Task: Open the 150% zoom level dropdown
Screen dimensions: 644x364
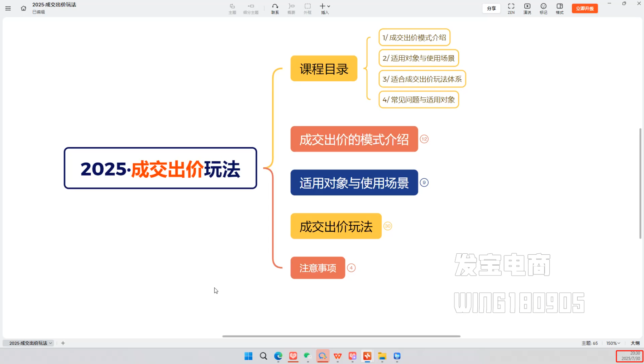Action: [613, 343]
